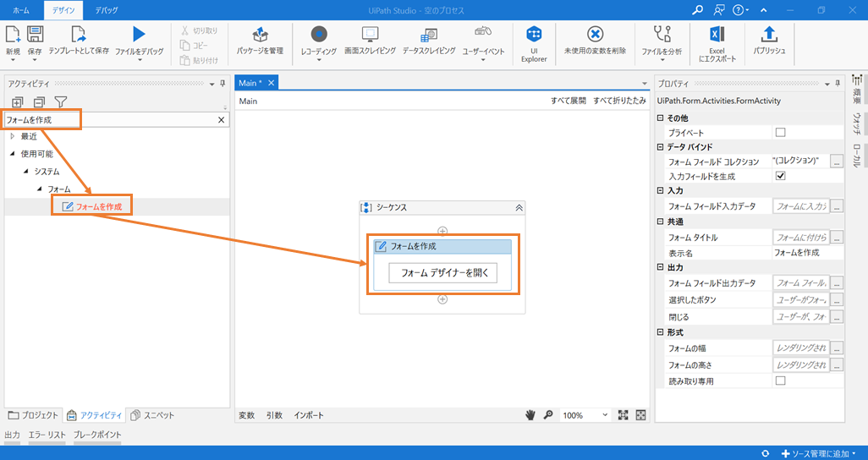Click パブリッシュ upload icon
The height and width of the screenshot is (460, 868).
point(769,35)
